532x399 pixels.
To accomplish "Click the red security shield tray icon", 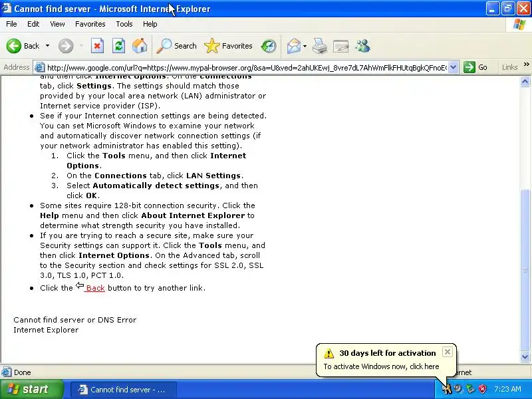I will coord(483,389).
